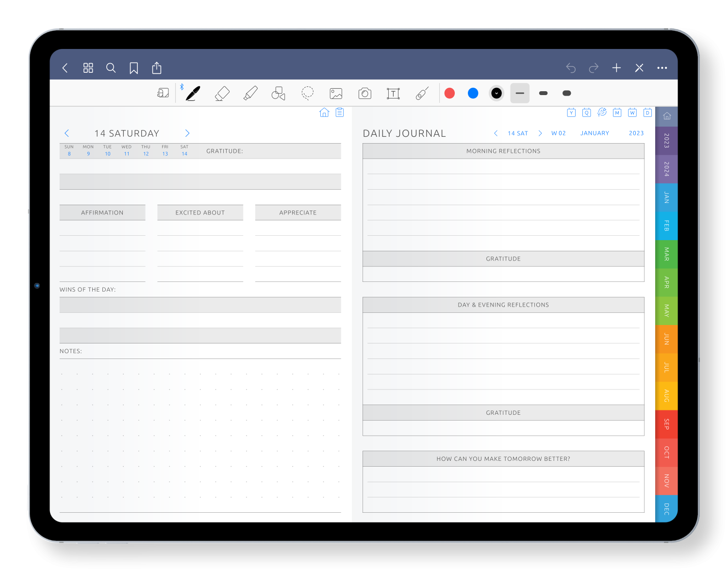Viewport: 728px width, 570px height.
Task: Add a new page with plus icon
Action: click(x=616, y=68)
